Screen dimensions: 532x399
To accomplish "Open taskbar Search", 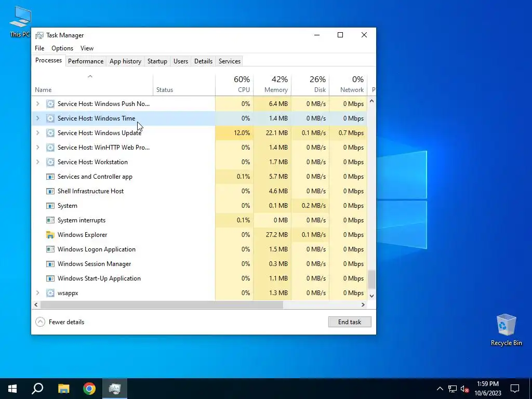I will (37, 389).
